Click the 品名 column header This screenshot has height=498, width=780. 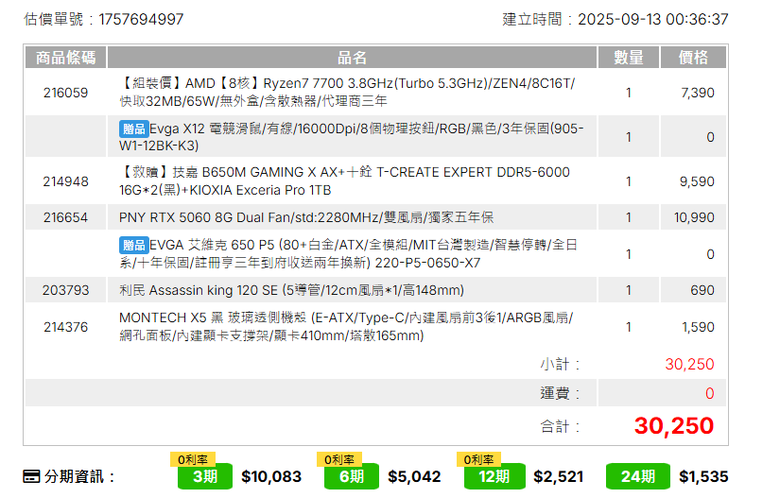[352, 57]
